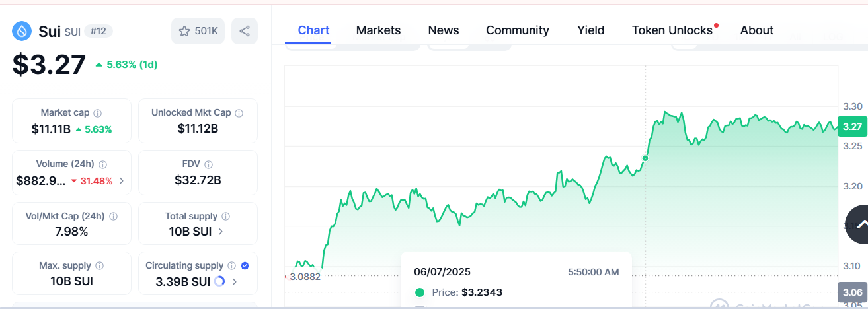Click the Circulating supply info icon
The height and width of the screenshot is (309, 868).
pos(231,265)
